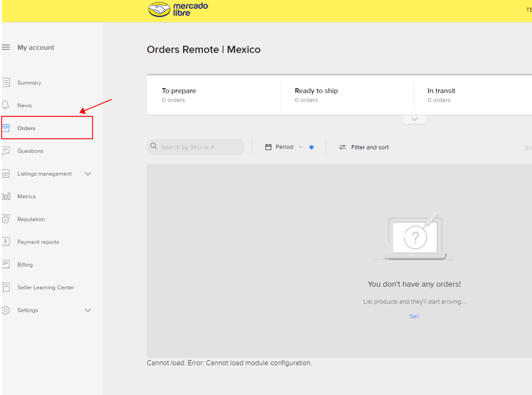The image size is (532, 395).
Task: Expand order status panel with down chevron
Action: click(x=414, y=119)
